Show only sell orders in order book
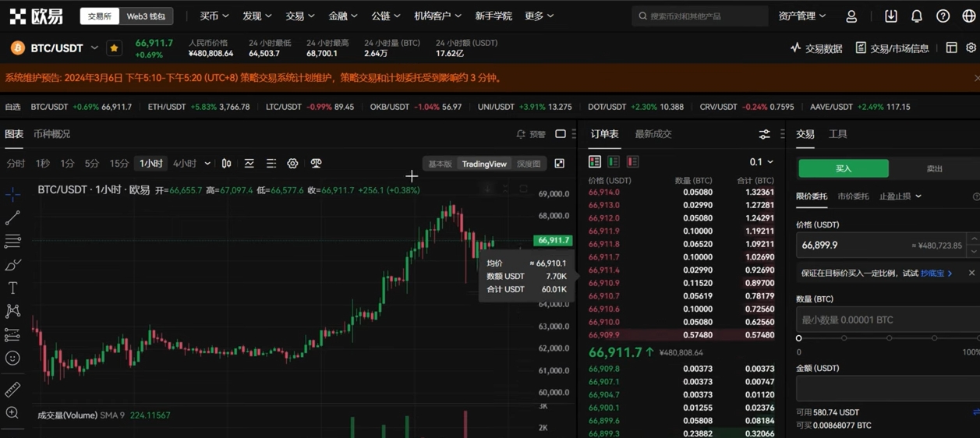 pyautogui.click(x=632, y=162)
